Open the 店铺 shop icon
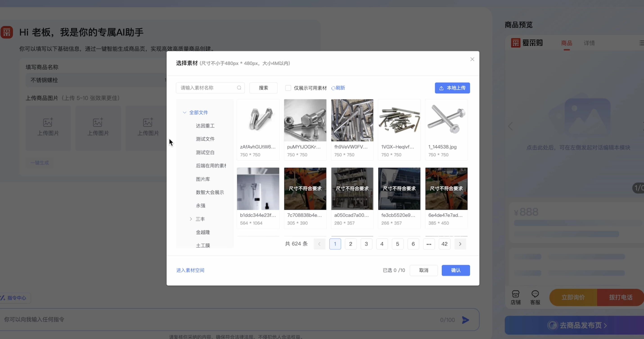Image resolution: width=644 pixels, height=339 pixels. [516, 294]
